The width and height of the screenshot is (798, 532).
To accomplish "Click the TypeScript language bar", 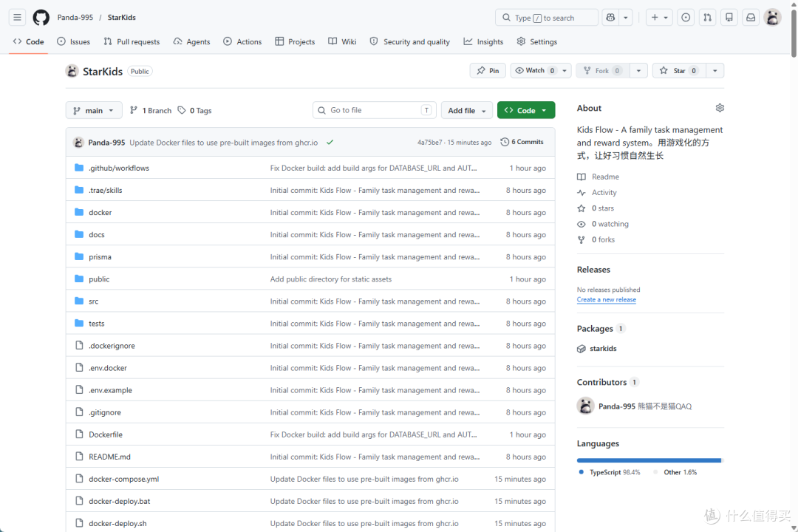I will pos(649,460).
